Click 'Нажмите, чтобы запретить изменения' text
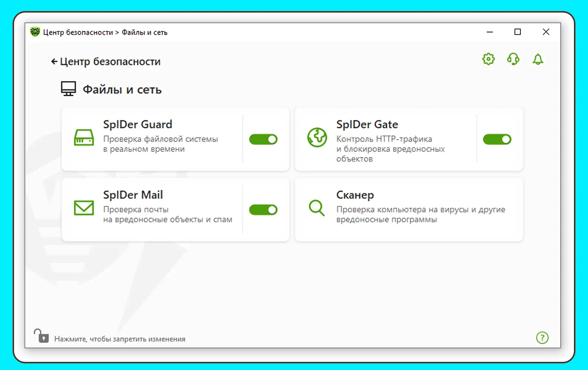Screen dimensions: 588x370 coord(120,339)
